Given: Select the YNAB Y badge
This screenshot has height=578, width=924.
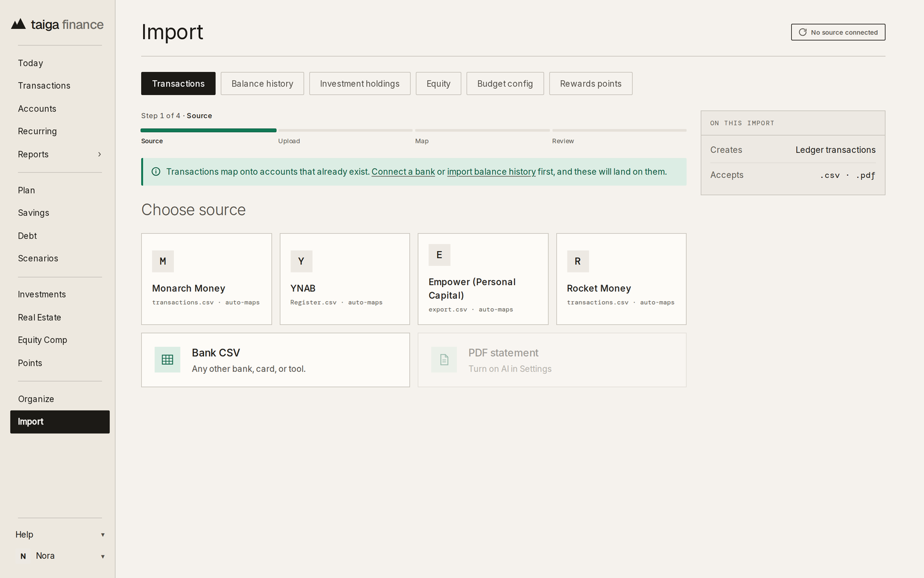Looking at the screenshot, I should coord(302,261).
